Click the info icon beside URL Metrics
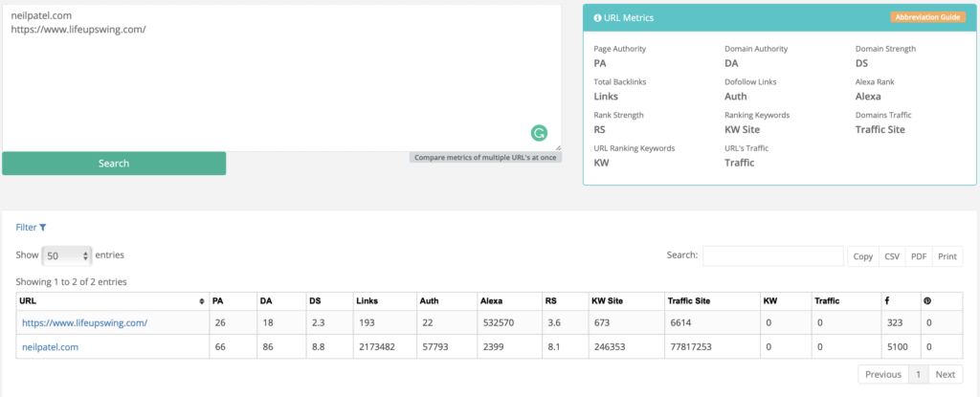This screenshot has width=980, height=397. (597, 18)
